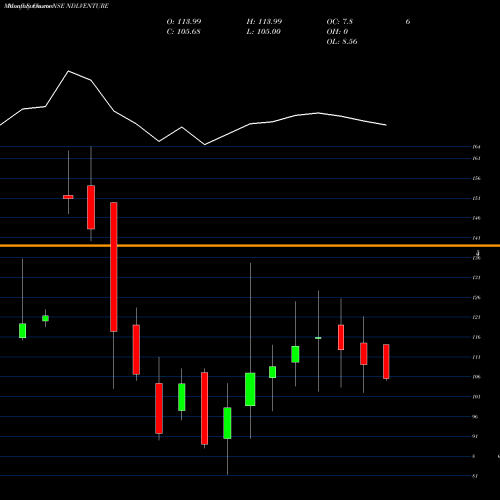The width and height of the screenshot is (500, 500).
Task: Click the 106 price axis label
Action: (x=476, y=377)
